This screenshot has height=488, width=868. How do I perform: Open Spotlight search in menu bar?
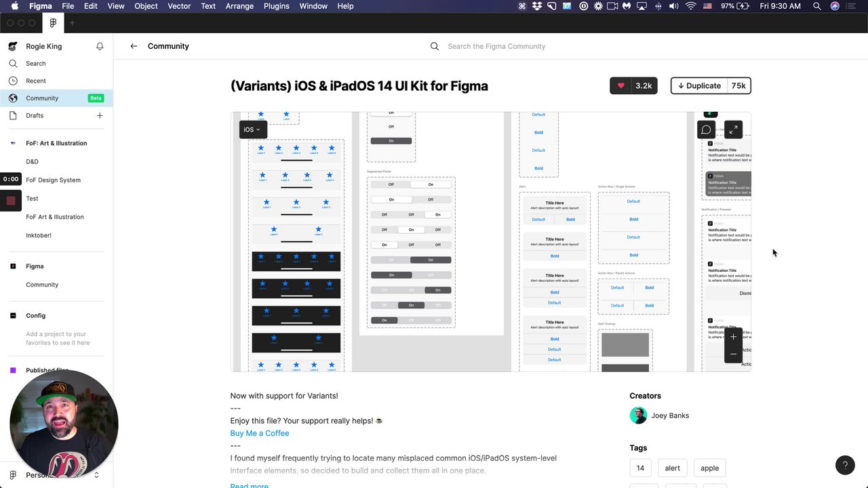pyautogui.click(x=817, y=6)
